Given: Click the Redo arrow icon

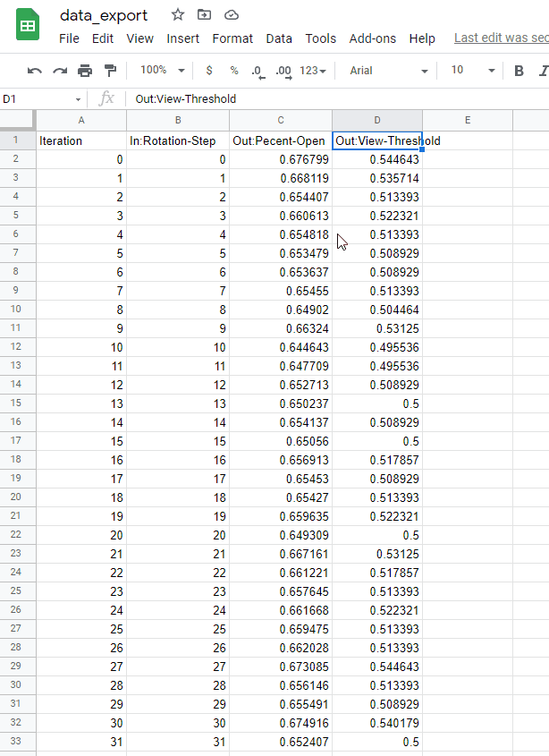Looking at the screenshot, I should click(60, 71).
